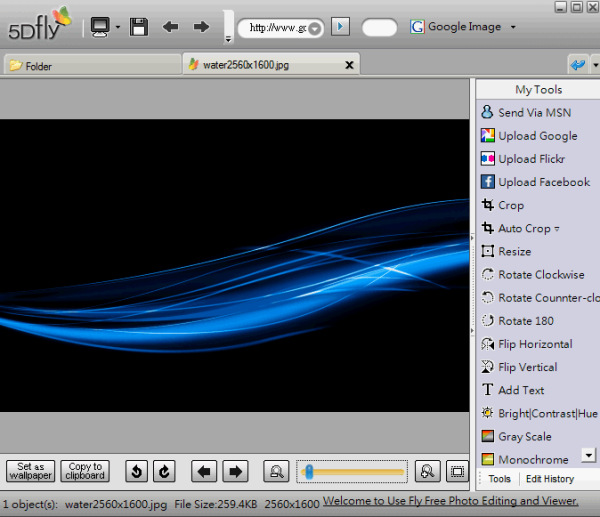The image size is (600, 517).
Task: Click Upload Facebook tool
Action: pyautogui.click(x=543, y=182)
